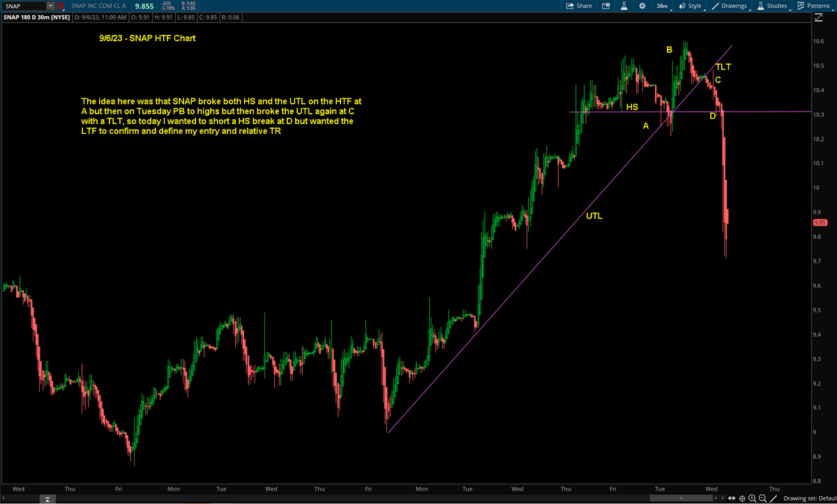Click the 9.0 price axis label
Viewport: 837px width, 504px height.
[x=816, y=432]
